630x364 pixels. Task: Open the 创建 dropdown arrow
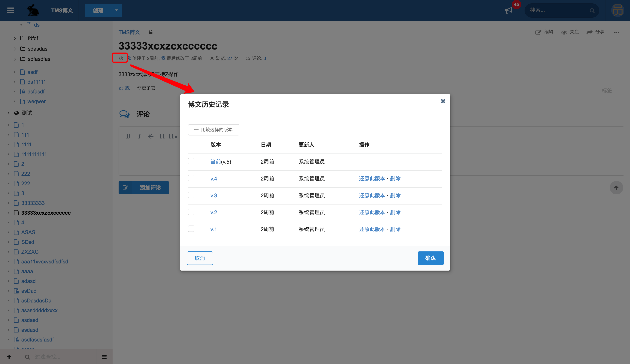117,10
